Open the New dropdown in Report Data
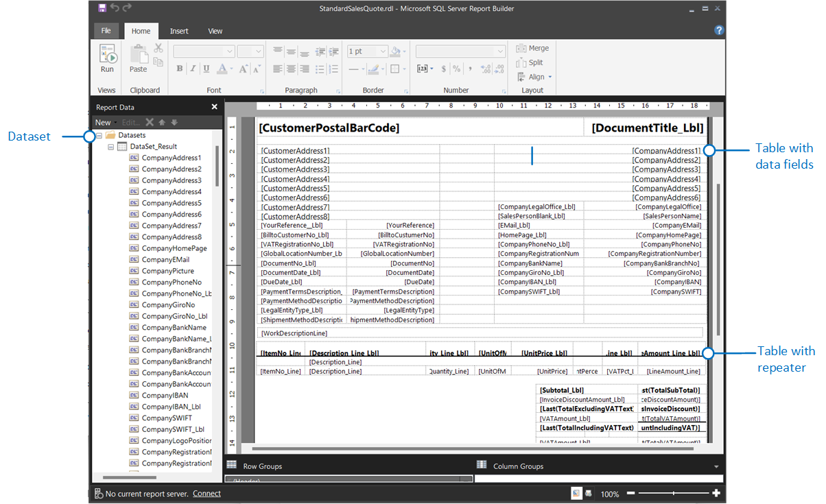 pos(104,121)
